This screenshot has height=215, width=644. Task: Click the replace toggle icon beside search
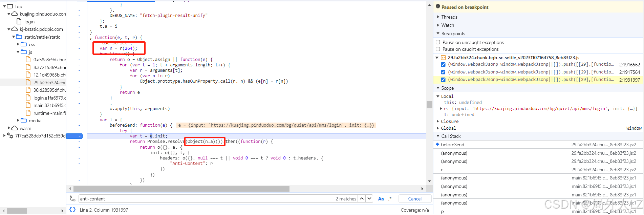click(72, 198)
